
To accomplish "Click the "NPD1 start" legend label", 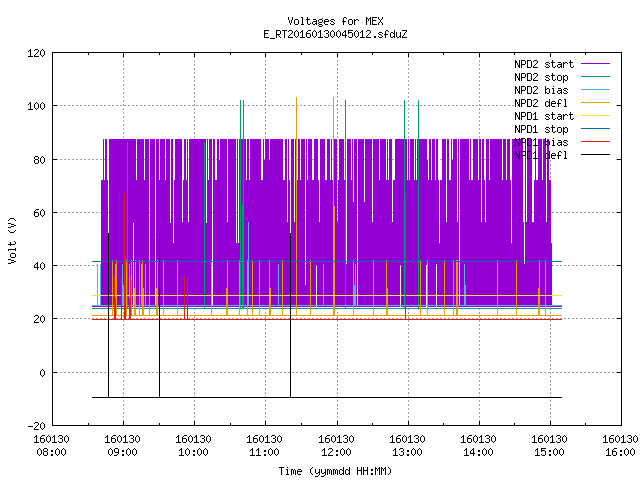I will [x=544, y=116].
